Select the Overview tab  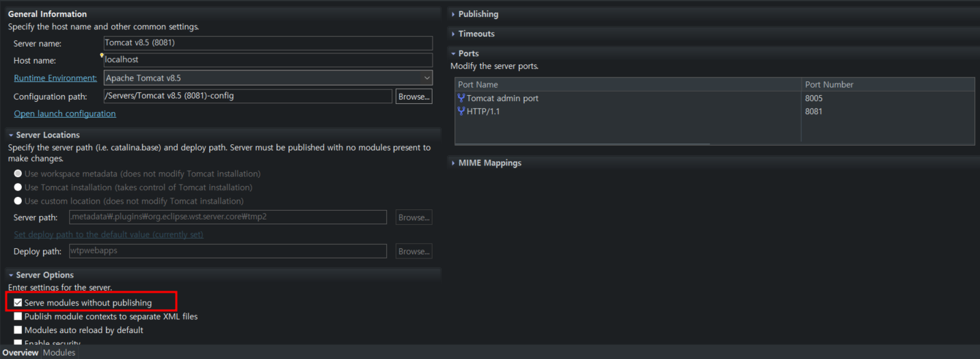tap(21, 353)
